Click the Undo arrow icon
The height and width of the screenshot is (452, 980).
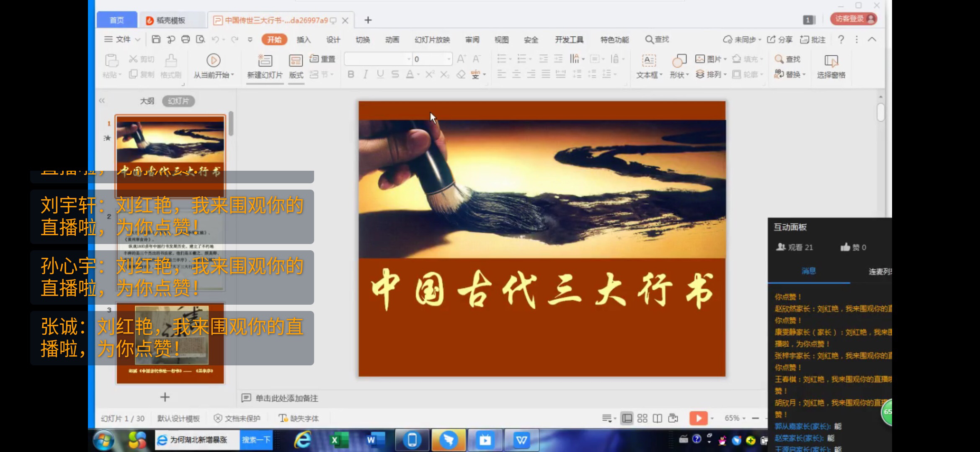click(x=215, y=39)
